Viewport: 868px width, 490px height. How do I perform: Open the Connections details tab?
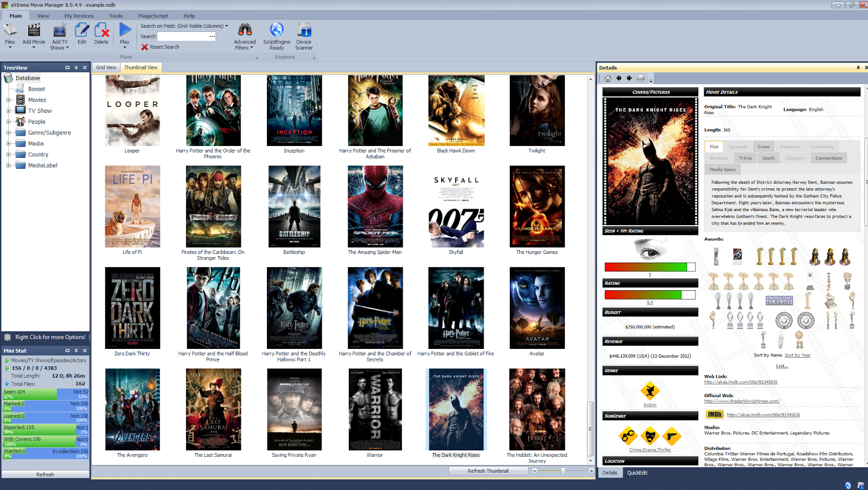pos(829,158)
